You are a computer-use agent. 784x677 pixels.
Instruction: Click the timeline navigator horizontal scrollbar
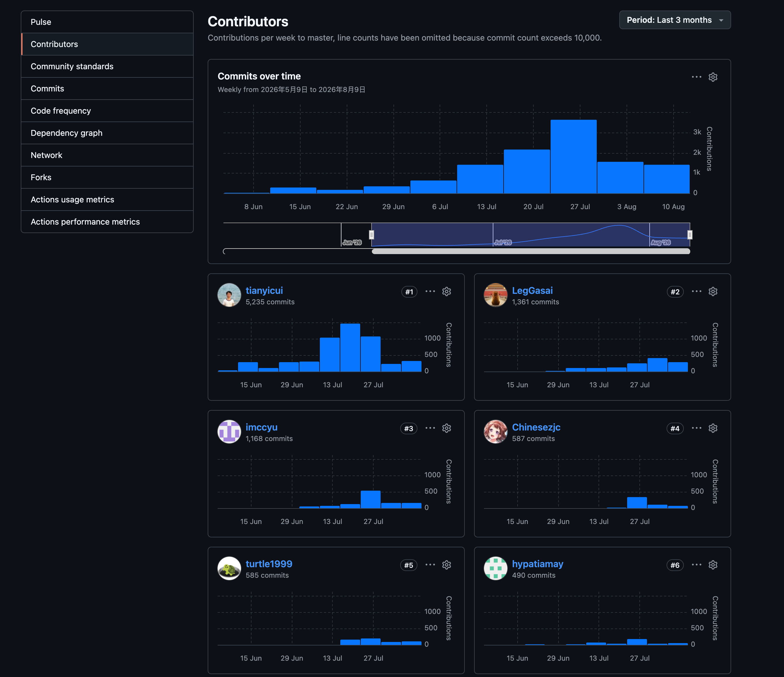(x=531, y=251)
